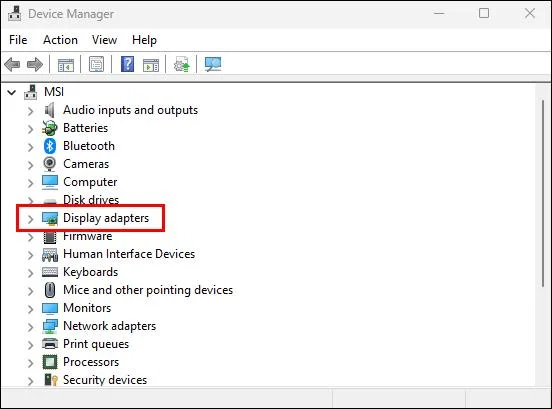Open the Properties toolbar icon
The height and width of the screenshot is (409, 552).
(x=96, y=64)
